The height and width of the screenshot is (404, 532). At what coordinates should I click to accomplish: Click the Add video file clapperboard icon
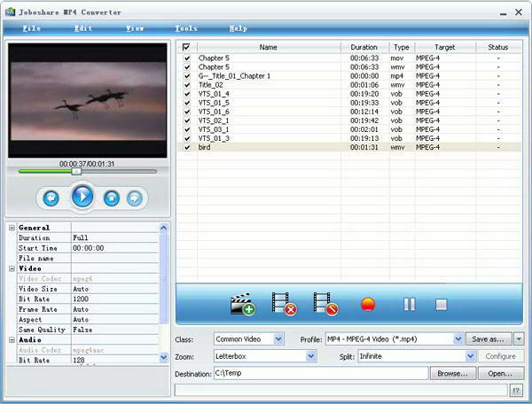click(x=242, y=305)
